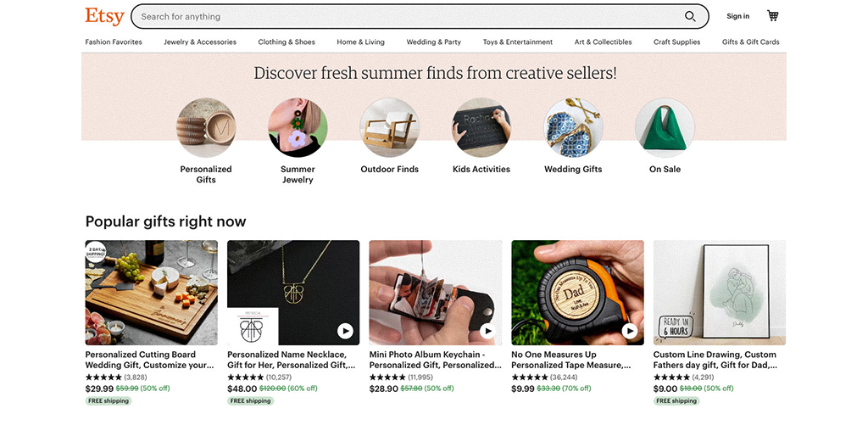The width and height of the screenshot is (868, 425).
Task: Click the Search for anything field
Action: (x=407, y=16)
